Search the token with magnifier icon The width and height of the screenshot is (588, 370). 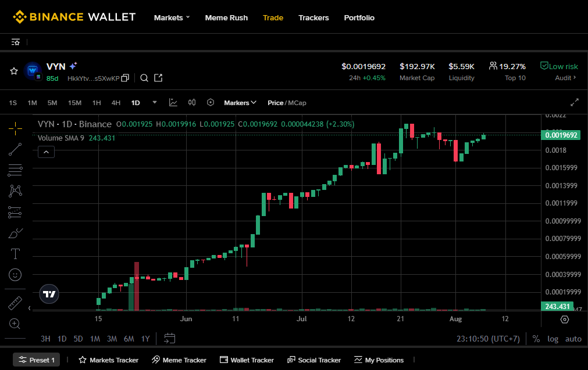[x=144, y=78]
